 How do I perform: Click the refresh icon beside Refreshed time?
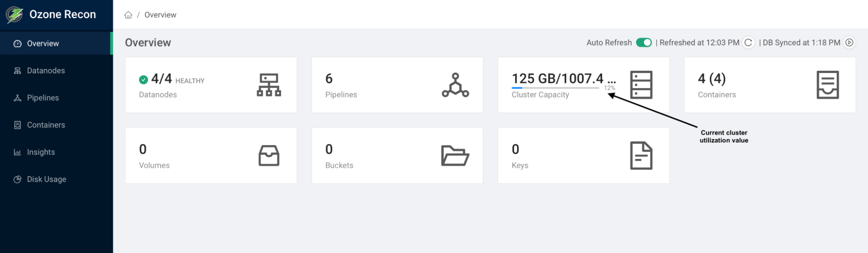pyautogui.click(x=748, y=43)
